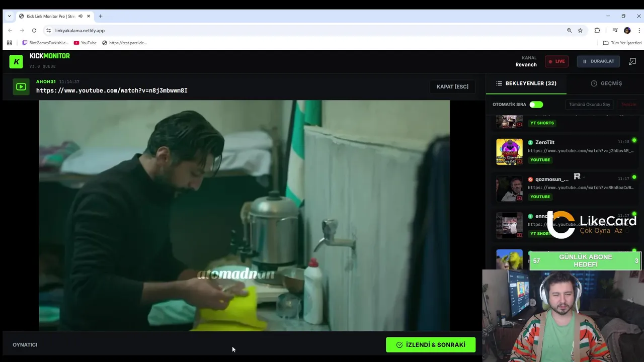Open RiotGamesTurkishLe... bookmark
This screenshot has height=362, width=644.
coord(45,43)
